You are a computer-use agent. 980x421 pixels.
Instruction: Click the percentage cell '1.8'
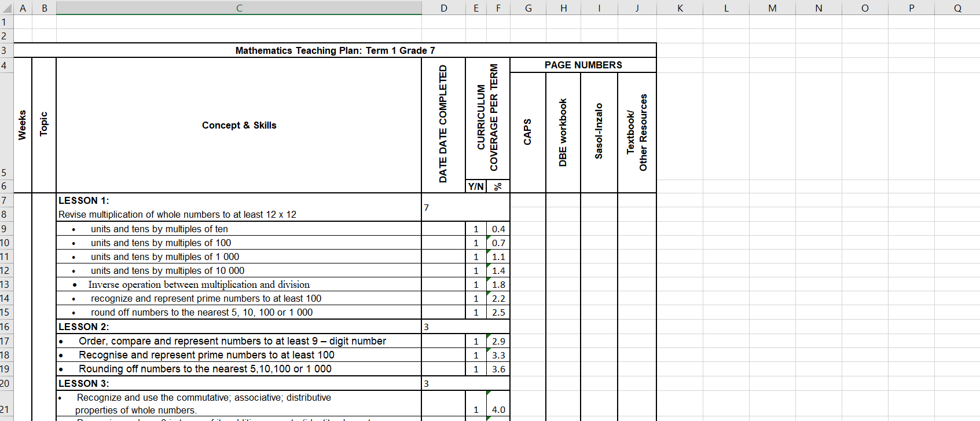coord(498,284)
